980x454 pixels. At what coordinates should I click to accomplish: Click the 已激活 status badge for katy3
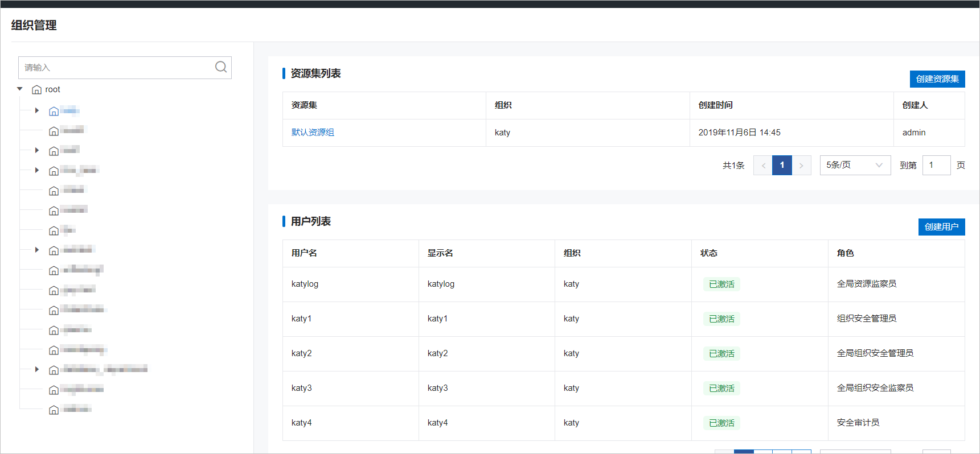tap(721, 388)
